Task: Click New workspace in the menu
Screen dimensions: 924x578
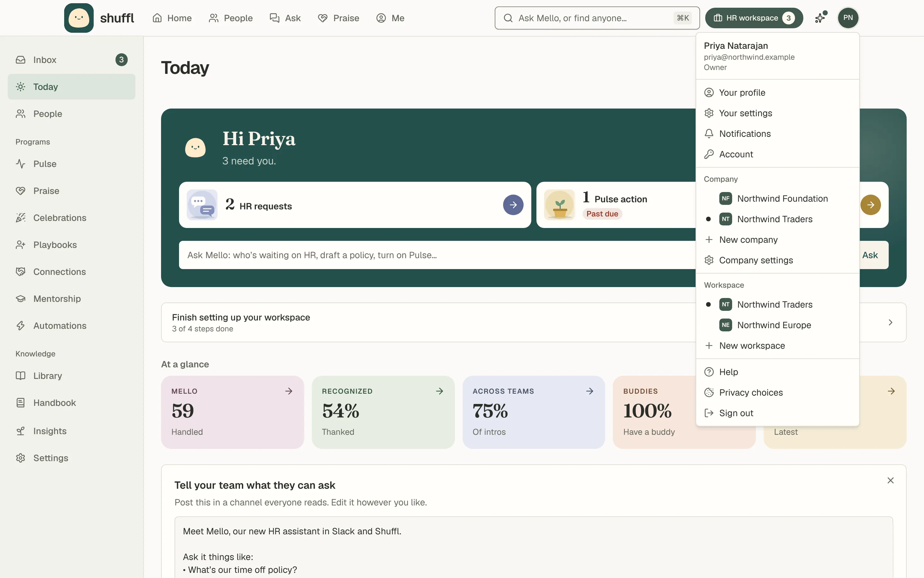Action: point(777,346)
